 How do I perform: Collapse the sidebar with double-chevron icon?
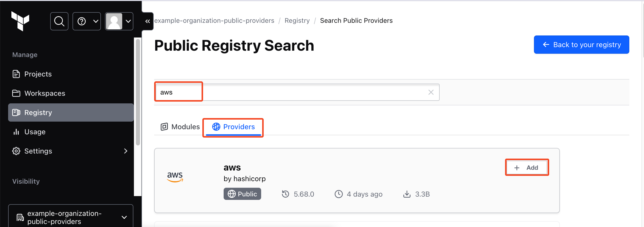148,21
